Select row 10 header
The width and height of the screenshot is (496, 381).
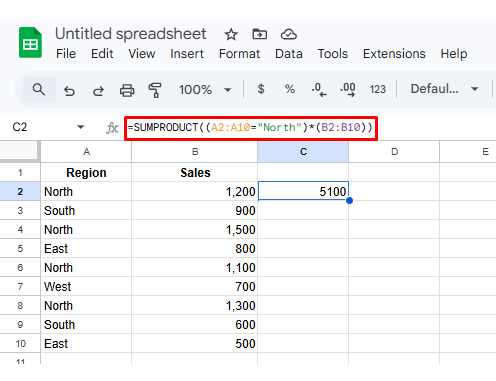pyautogui.click(x=20, y=343)
